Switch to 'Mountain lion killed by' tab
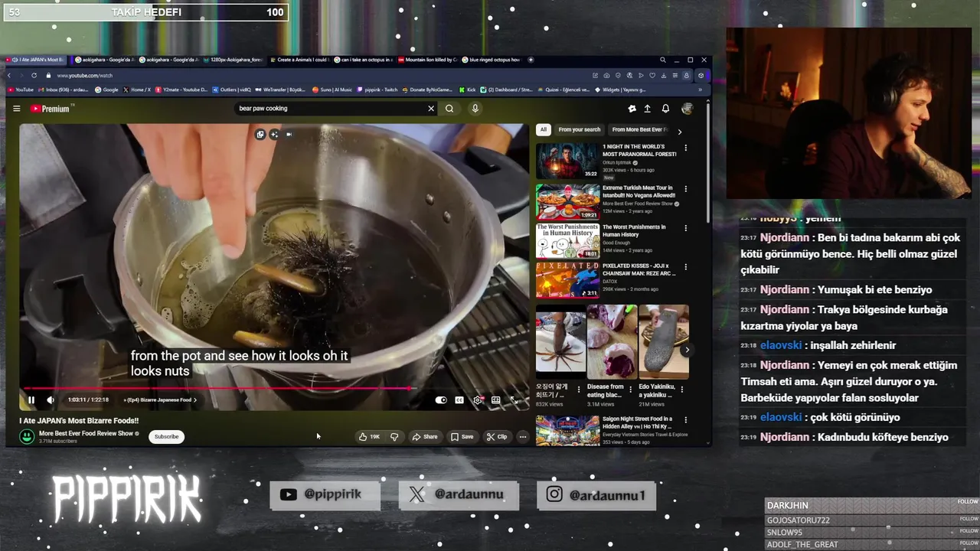The image size is (980, 551). 427,60
